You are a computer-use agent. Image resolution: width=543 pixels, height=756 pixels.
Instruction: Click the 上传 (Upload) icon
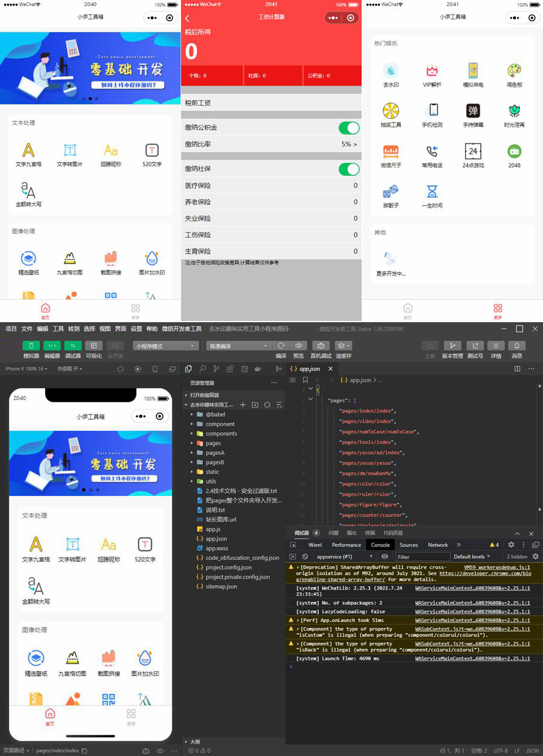pyautogui.click(x=430, y=346)
